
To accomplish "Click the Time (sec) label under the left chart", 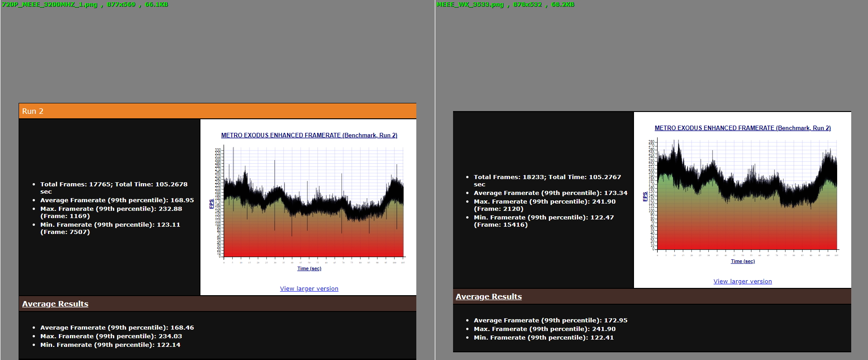I will 309,268.
